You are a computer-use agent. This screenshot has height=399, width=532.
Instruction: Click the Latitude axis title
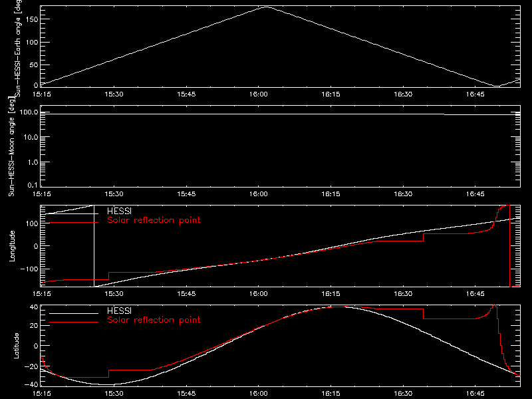pyautogui.click(x=16, y=346)
